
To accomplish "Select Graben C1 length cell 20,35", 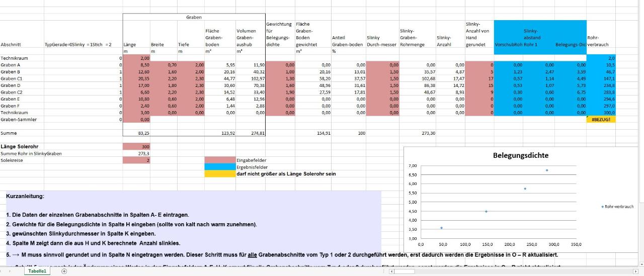I will (136, 78).
